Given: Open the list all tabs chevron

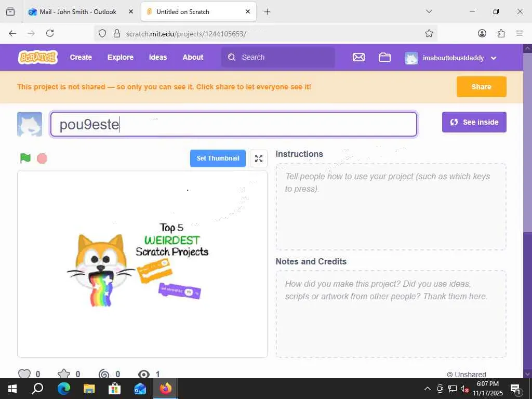Looking at the screenshot, I should click(429, 11).
